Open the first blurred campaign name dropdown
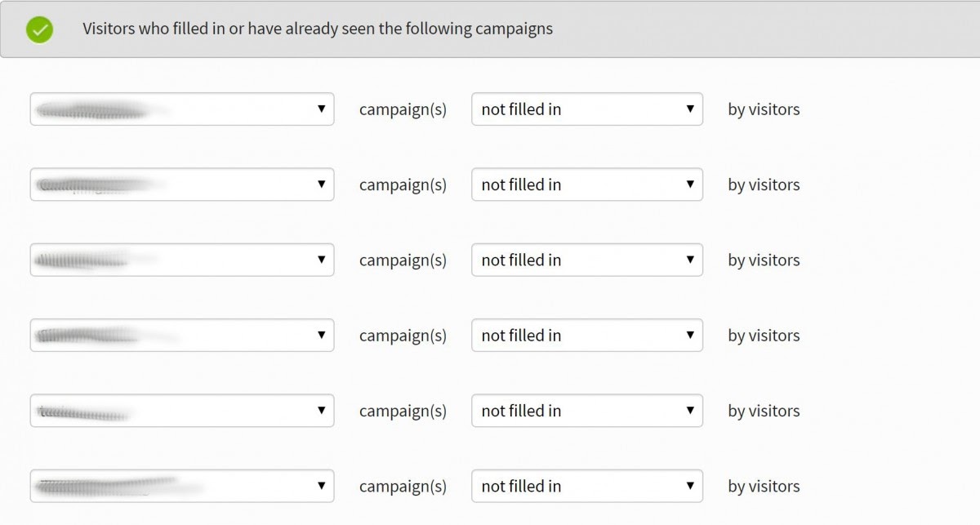 [x=181, y=109]
